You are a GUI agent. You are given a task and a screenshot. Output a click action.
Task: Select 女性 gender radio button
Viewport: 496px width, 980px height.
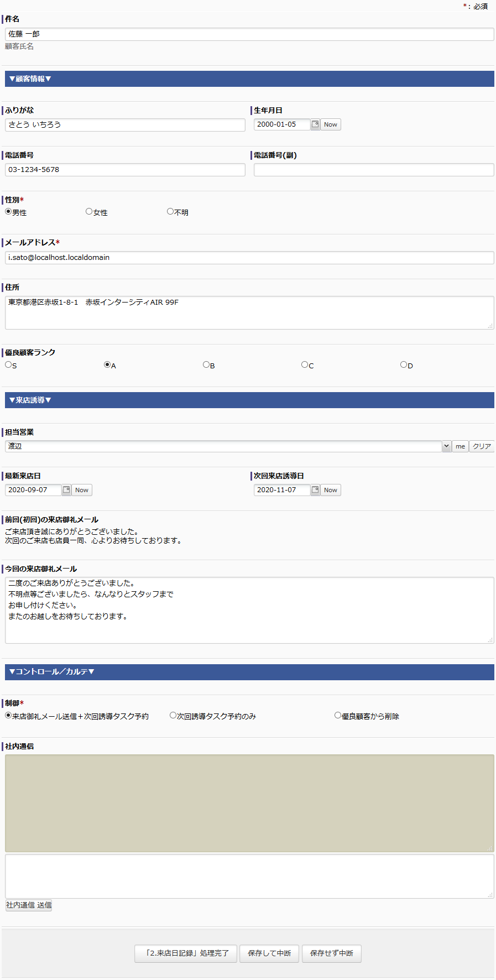(x=89, y=212)
